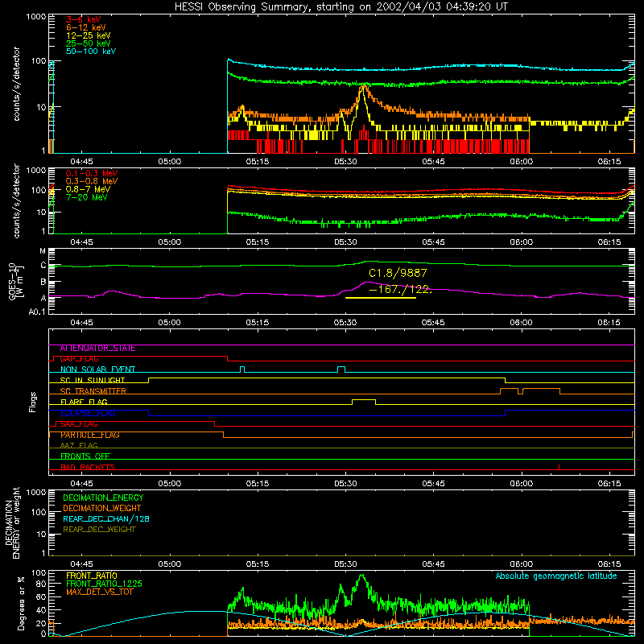Click the SAA_FLAG label
644x644 pixels.
[79, 424]
